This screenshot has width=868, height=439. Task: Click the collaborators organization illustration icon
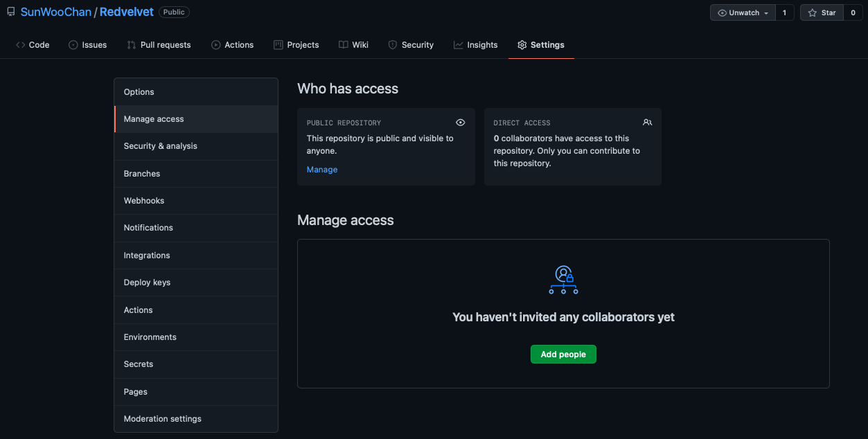point(563,280)
